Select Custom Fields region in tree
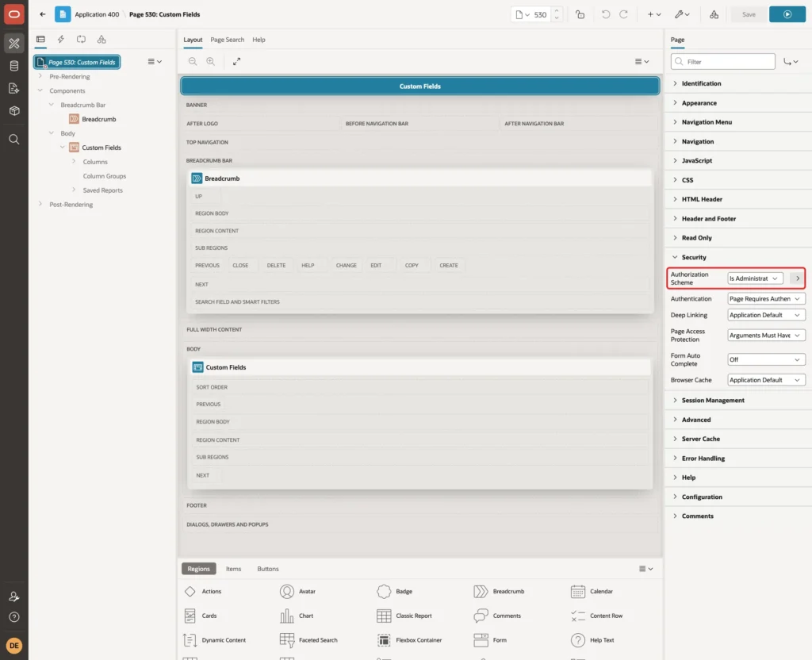Image resolution: width=812 pixels, height=660 pixels. [x=101, y=148]
